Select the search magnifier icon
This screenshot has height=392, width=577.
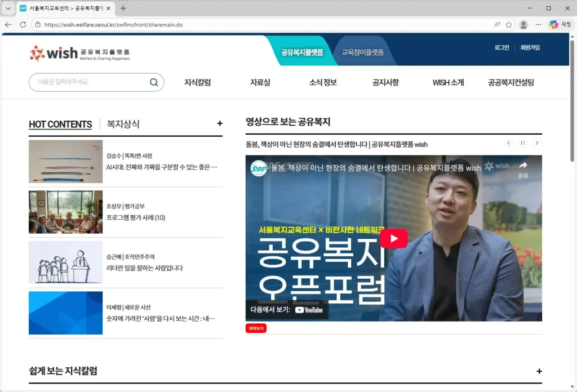pyautogui.click(x=153, y=82)
